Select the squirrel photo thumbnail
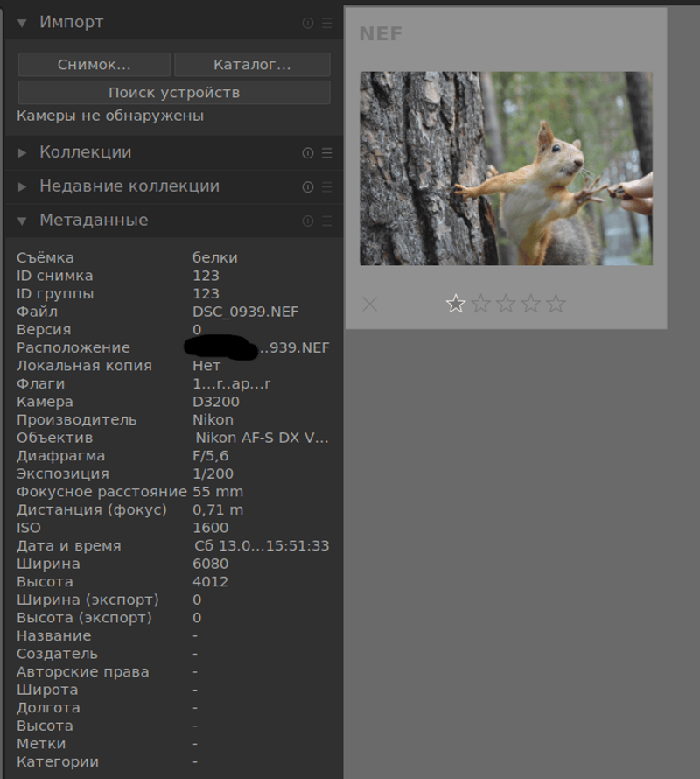700x779 pixels. (506, 168)
